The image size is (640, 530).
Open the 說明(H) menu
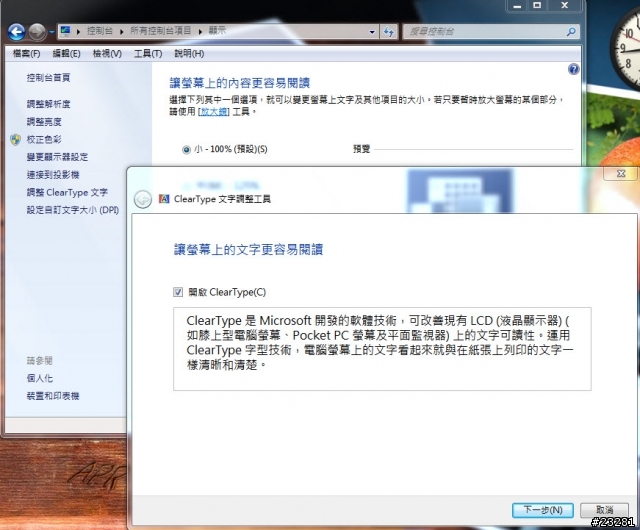point(189,53)
